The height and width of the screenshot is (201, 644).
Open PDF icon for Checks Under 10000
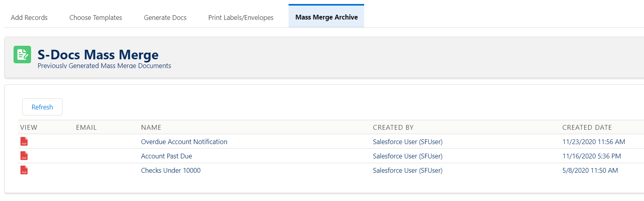point(24,170)
